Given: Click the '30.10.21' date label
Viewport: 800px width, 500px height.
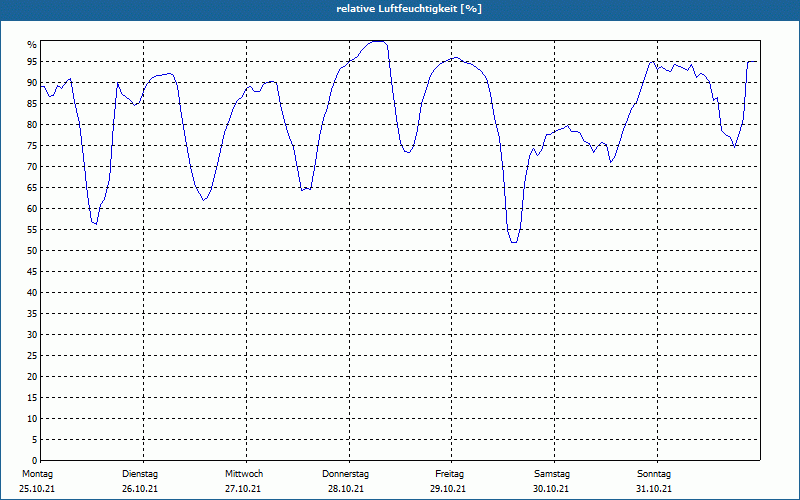Looking at the screenshot, I should (x=551, y=489).
